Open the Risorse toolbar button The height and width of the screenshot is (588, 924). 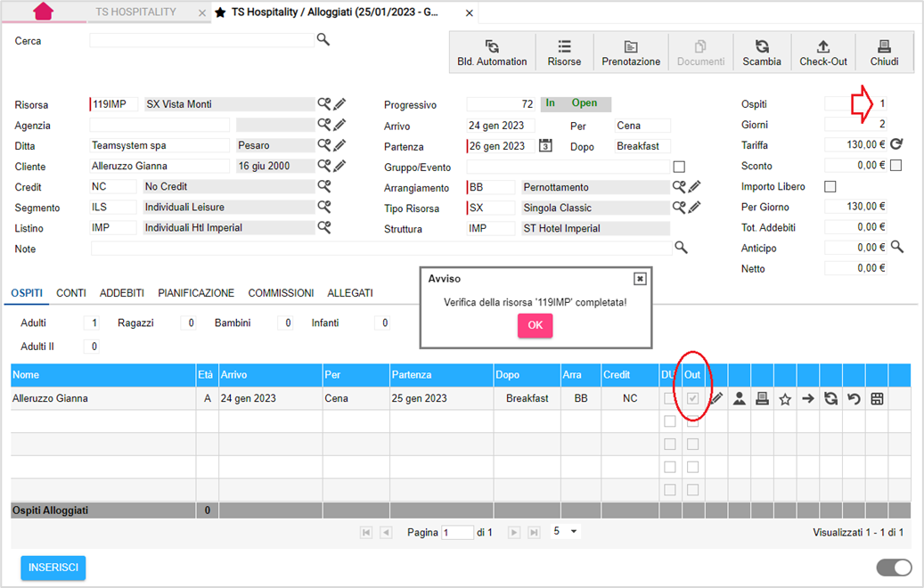click(x=564, y=53)
